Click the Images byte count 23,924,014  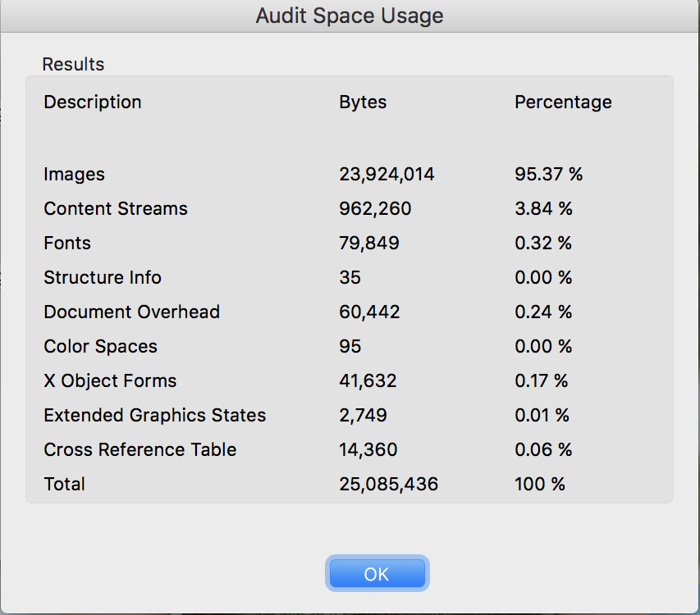point(387,175)
